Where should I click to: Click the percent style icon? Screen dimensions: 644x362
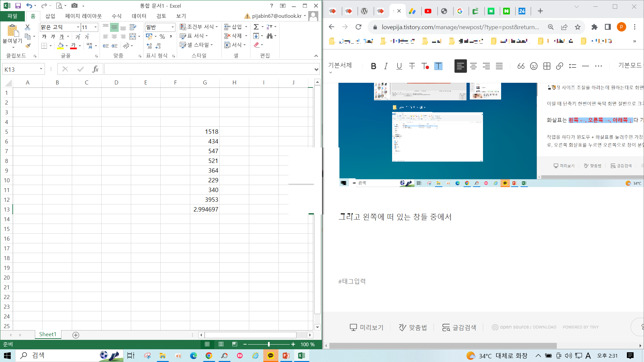(162, 37)
